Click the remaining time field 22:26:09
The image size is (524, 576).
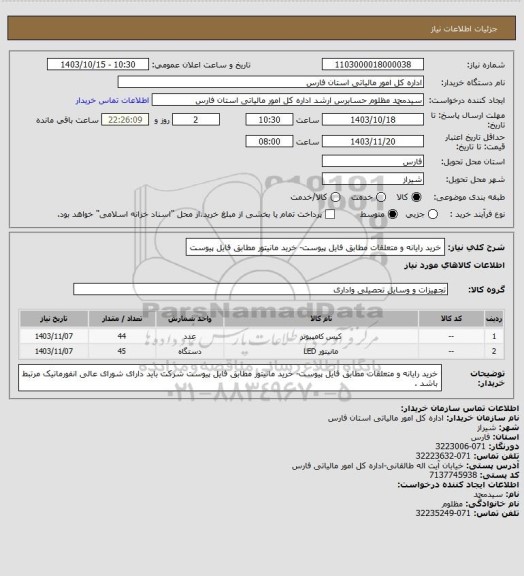(x=125, y=120)
